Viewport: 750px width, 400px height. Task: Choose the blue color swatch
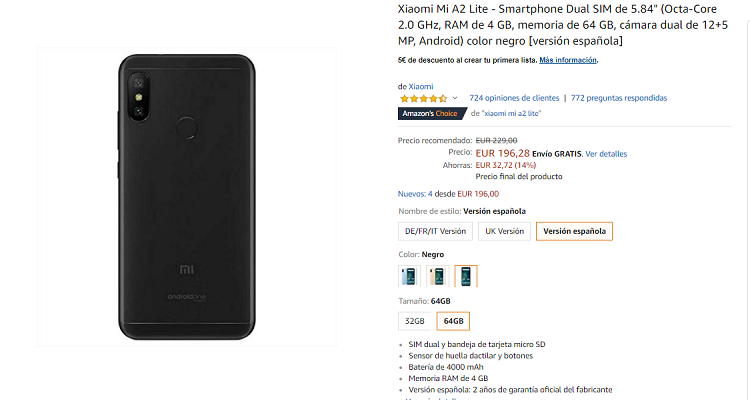[410, 276]
